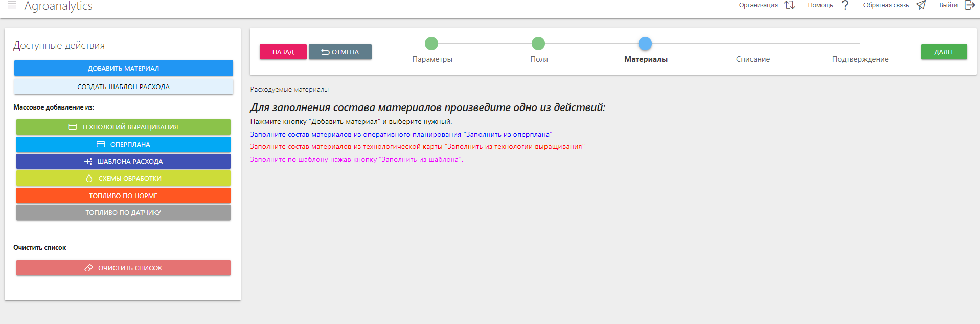Jump to the Поля step circle
The height and width of the screenshot is (324, 980).
click(538, 44)
